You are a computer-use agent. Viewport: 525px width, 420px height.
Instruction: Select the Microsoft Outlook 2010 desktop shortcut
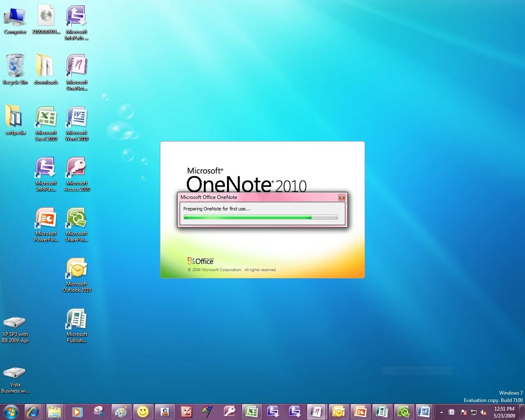click(77, 275)
